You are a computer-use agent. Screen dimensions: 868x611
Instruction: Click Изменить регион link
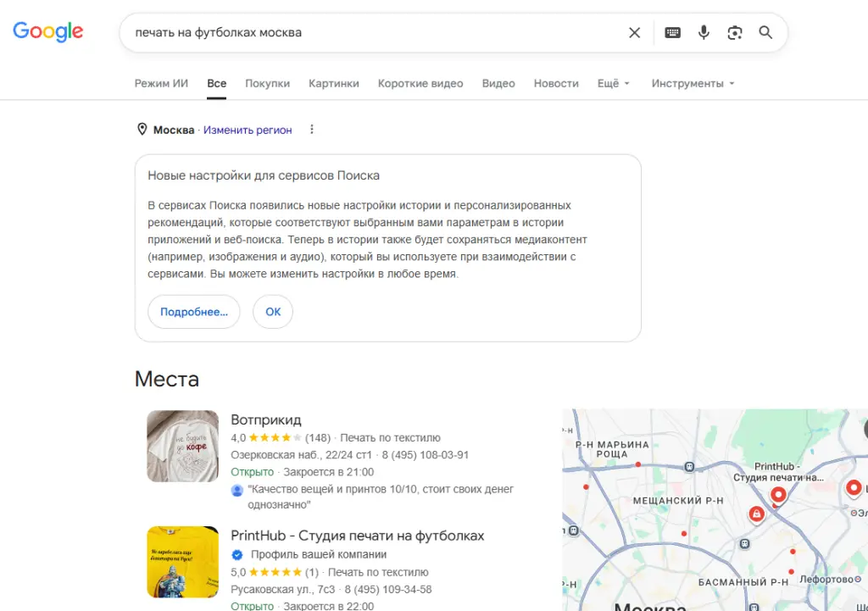pos(248,130)
